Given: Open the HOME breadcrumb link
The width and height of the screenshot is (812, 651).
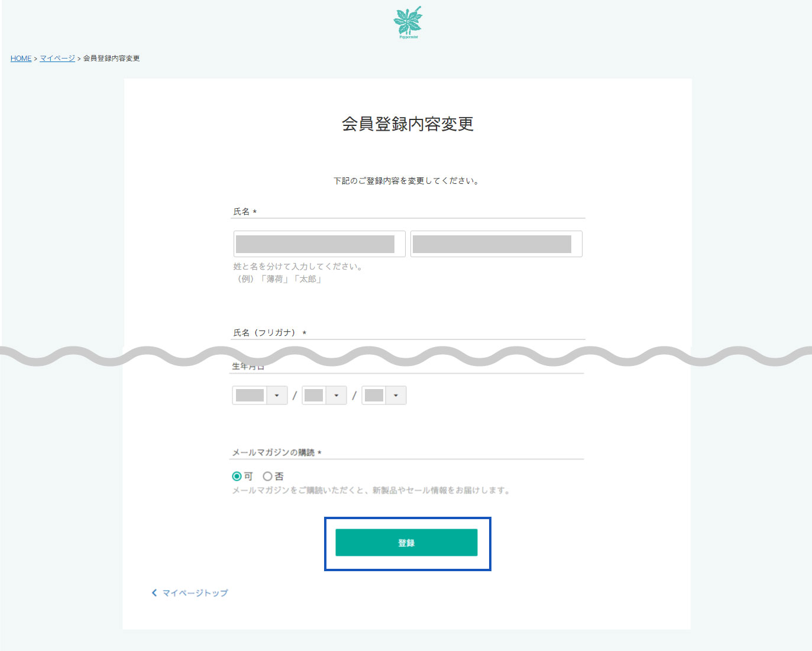Looking at the screenshot, I should (x=20, y=58).
